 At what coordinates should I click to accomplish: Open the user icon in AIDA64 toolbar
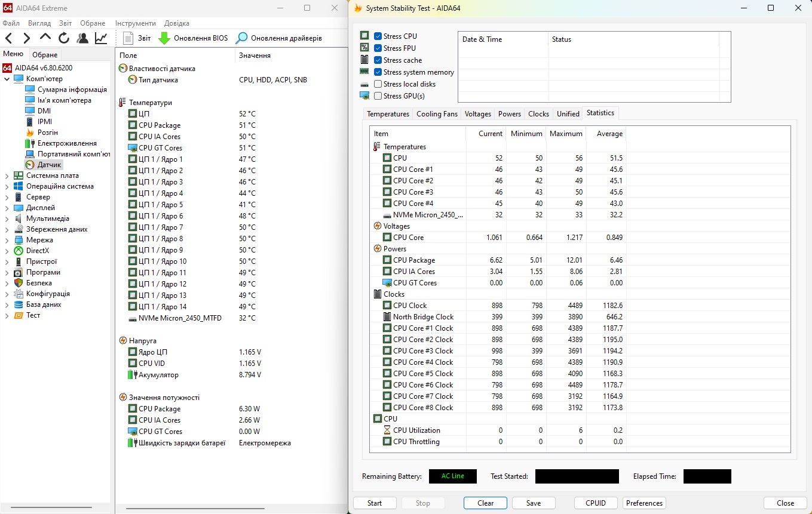click(82, 38)
